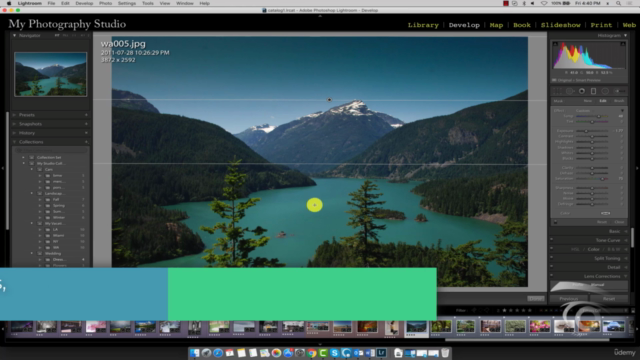Expand the Presets panel
This screenshot has height=360, width=640.
14,115
